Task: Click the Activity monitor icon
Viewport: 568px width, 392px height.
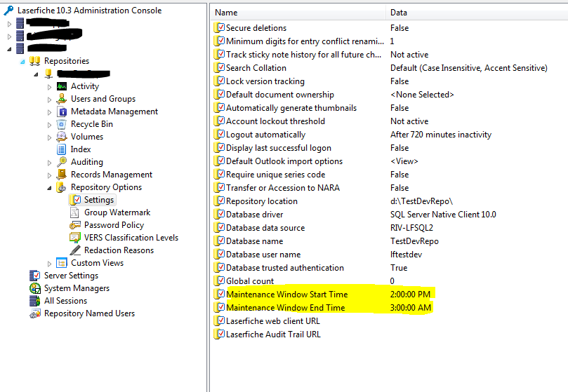Action: click(62, 86)
